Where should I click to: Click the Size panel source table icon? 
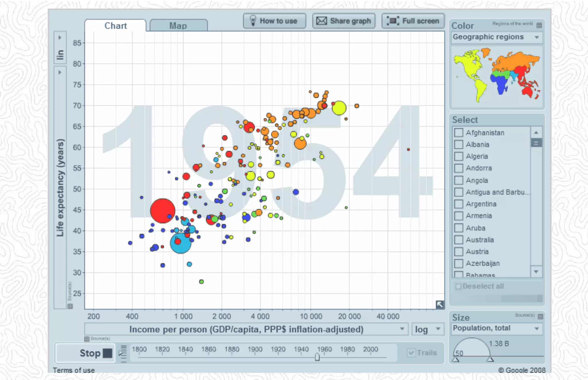pyautogui.click(x=540, y=317)
